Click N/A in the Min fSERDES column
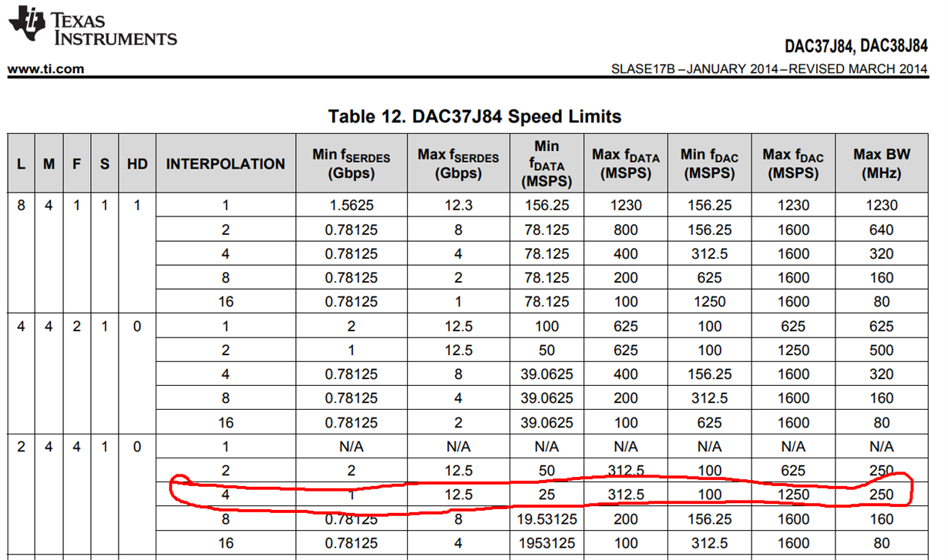Screen dimensions: 948x560 pyautogui.click(x=351, y=447)
